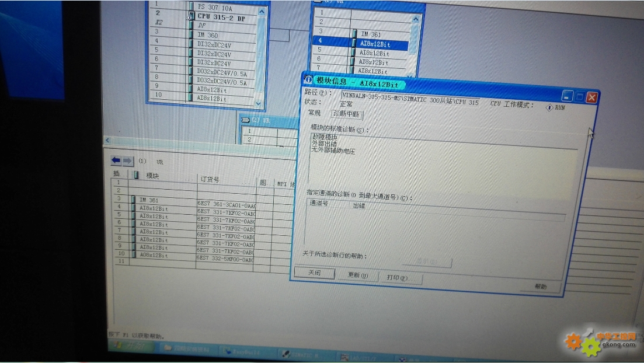Image resolution: width=644 pixels, height=363 pixels.
Task: Click the 打印 button in the module dialog
Action: click(400, 278)
